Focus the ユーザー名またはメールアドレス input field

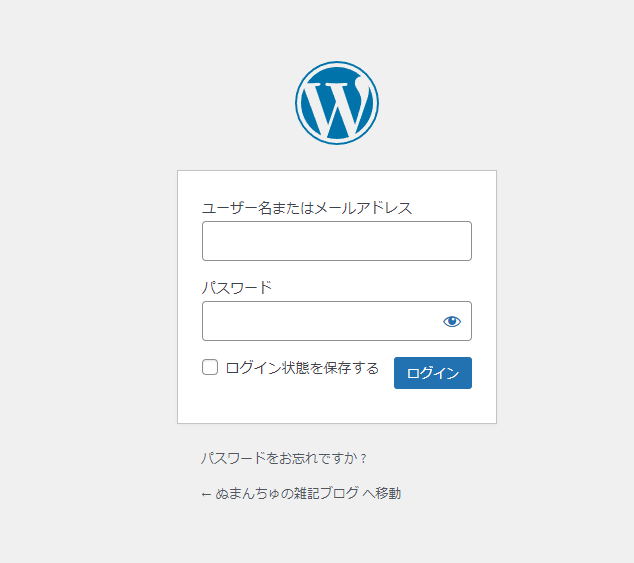(x=337, y=241)
